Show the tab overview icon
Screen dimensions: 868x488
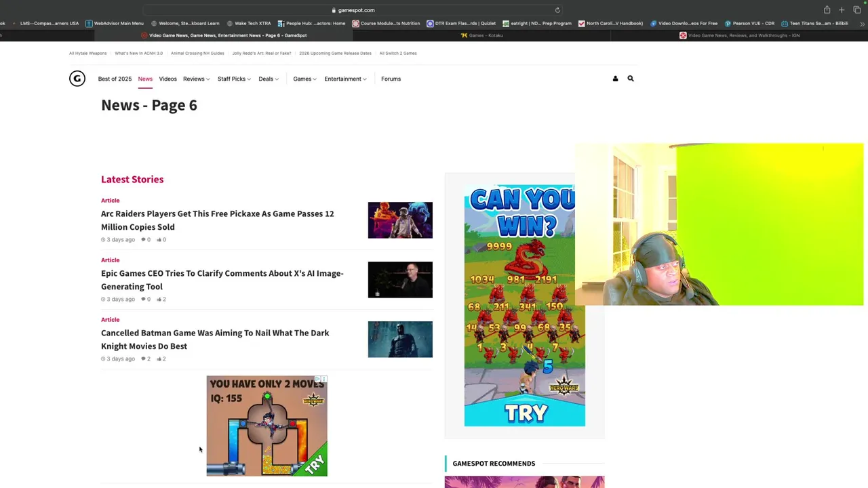click(856, 10)
